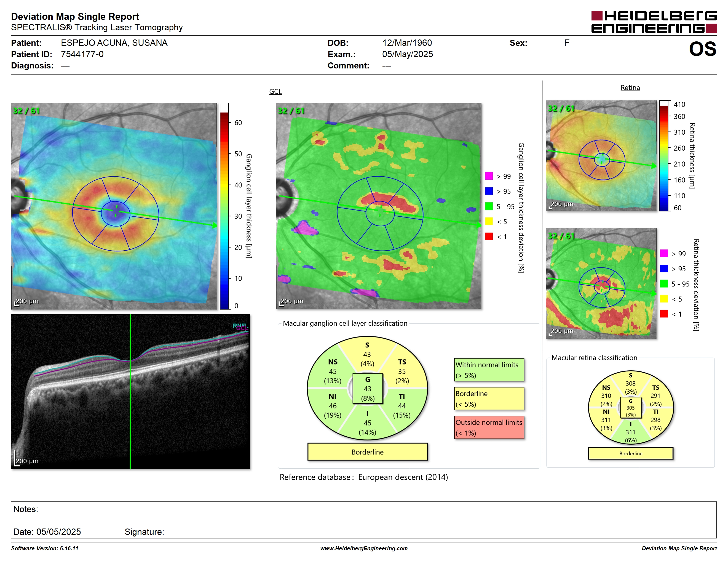This screenshot has height=563, width=728.
Task: Click the GCL NI sector value 46
Action: (x=333, y=406)
